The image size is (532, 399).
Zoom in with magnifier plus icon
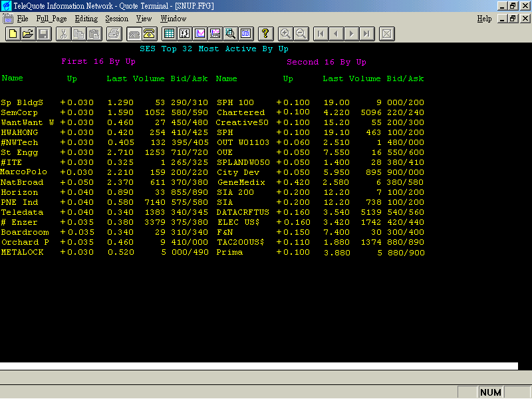(x=285, y=34)
